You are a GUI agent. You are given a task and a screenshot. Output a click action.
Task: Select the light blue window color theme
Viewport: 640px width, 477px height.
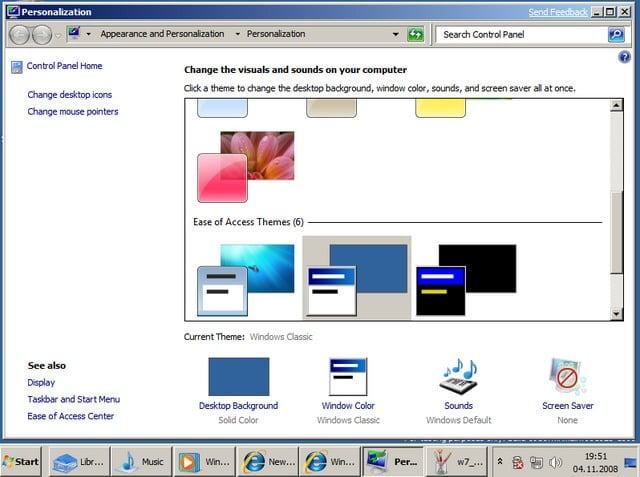222,109
